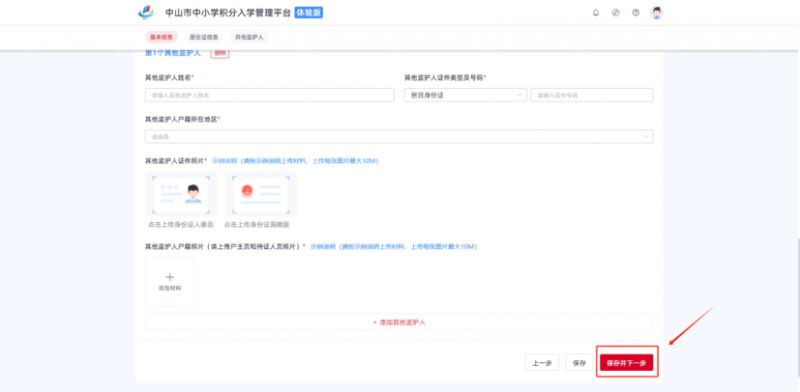The image size is (800, 392).
Task: Click the 中山市中小学积分入学管理平台 title
Action: coord(228,13)
